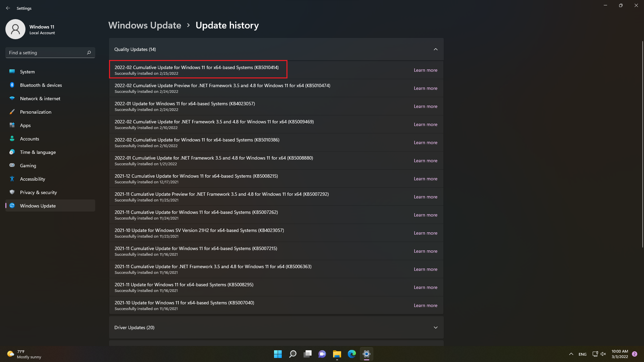
Task: Click the System monitor icon
Action: [x=12, y=71]
